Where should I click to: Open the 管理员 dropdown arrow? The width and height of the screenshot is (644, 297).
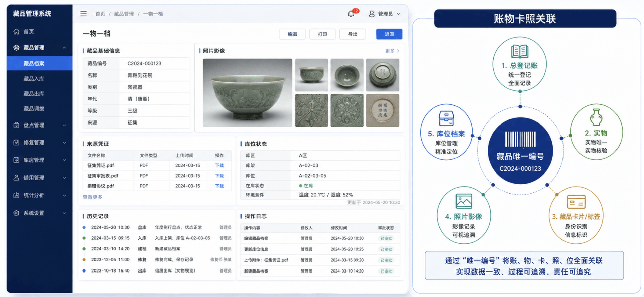click(x=399, y=14)
